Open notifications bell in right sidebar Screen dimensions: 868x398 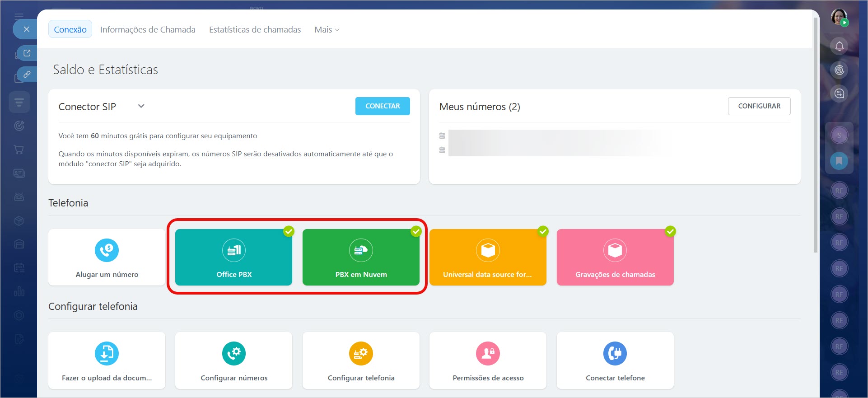pyautogui.click(x=839, y=46)
